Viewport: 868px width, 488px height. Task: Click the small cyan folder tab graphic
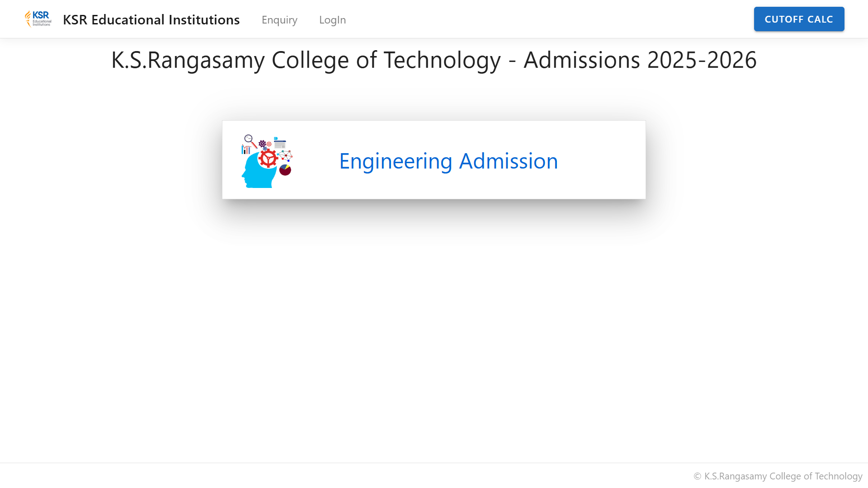point(276,138)
